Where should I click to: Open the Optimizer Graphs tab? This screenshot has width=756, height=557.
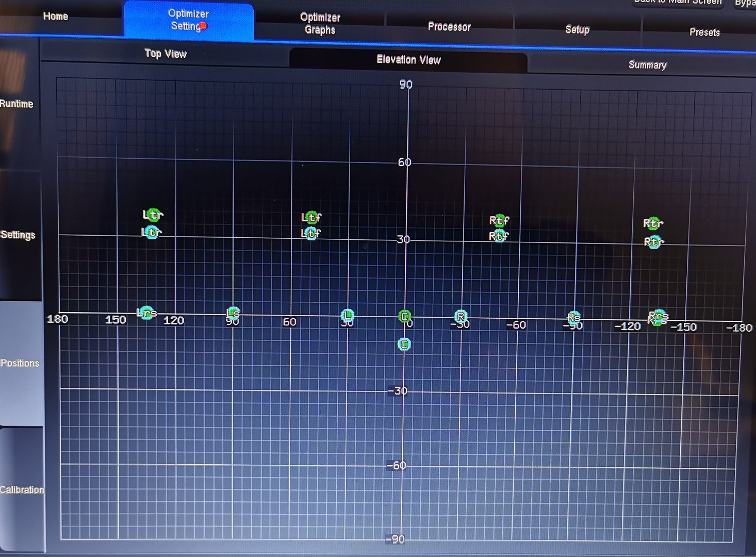320,24
